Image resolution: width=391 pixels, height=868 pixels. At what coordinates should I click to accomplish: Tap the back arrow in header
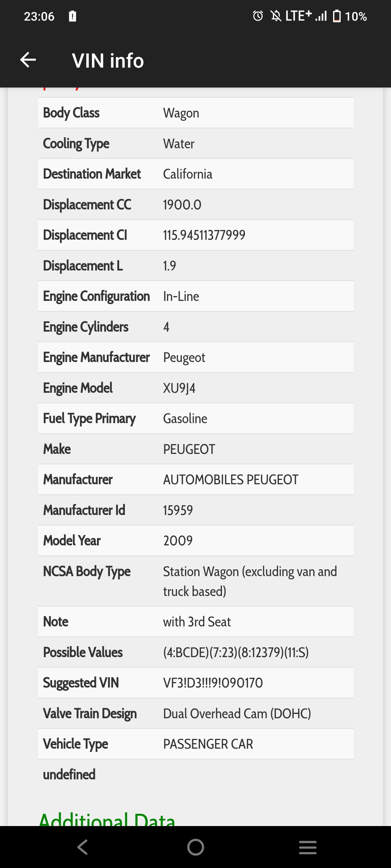click(x=28, y=60)
